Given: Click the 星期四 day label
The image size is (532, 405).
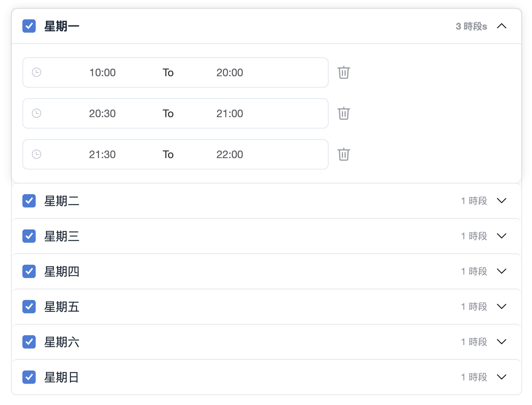Looking at the screenshot, I should (x=62, y=272).
